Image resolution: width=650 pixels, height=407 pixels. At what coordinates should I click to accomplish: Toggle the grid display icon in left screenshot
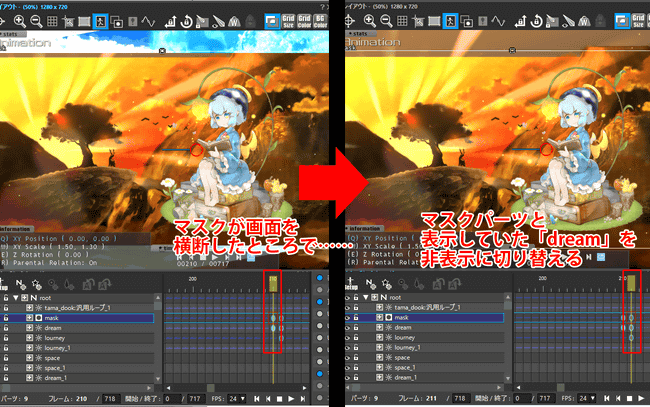(x=52, y=21)
